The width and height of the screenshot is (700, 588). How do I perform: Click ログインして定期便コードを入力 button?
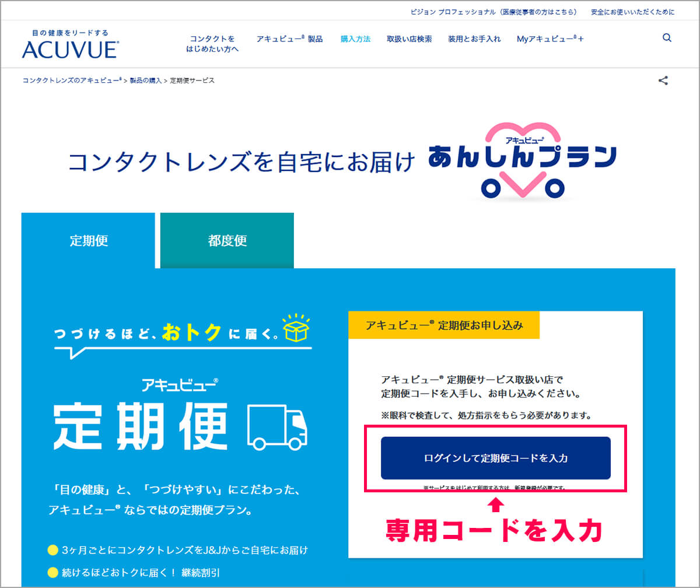tap(496, 458)
